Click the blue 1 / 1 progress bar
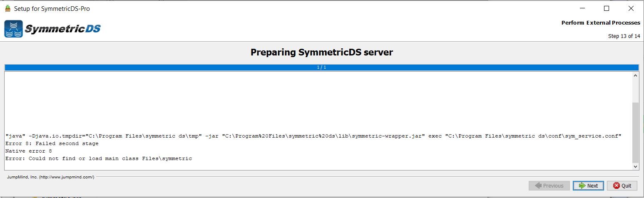This screenshot has width=644, height=198. click(321, 68)
